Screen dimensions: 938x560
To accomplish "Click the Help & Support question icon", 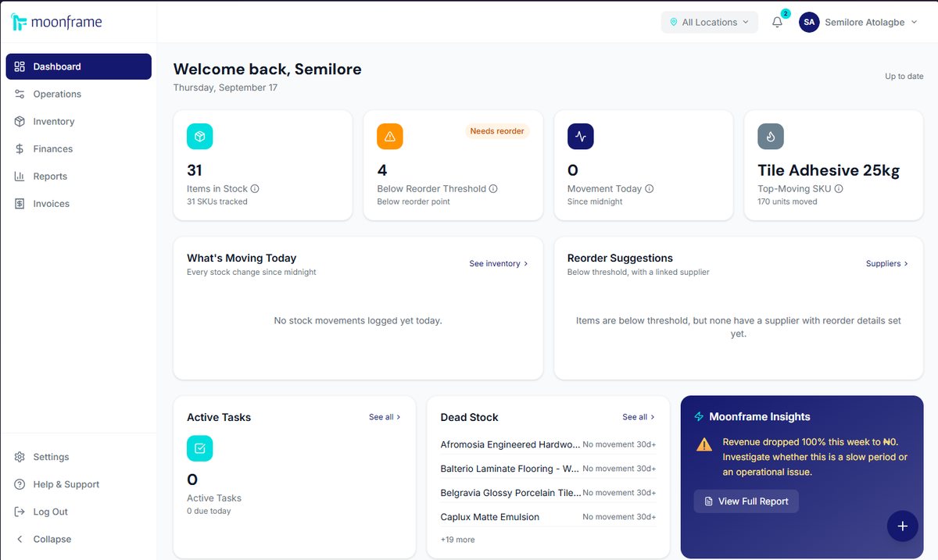I will coord(20,484).
